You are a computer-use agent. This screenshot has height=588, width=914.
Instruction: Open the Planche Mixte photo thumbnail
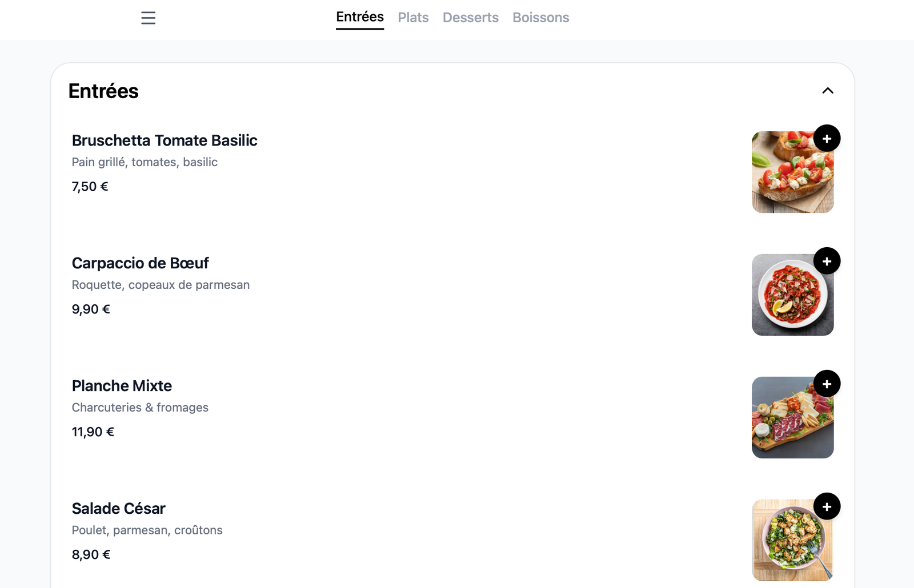788,422
